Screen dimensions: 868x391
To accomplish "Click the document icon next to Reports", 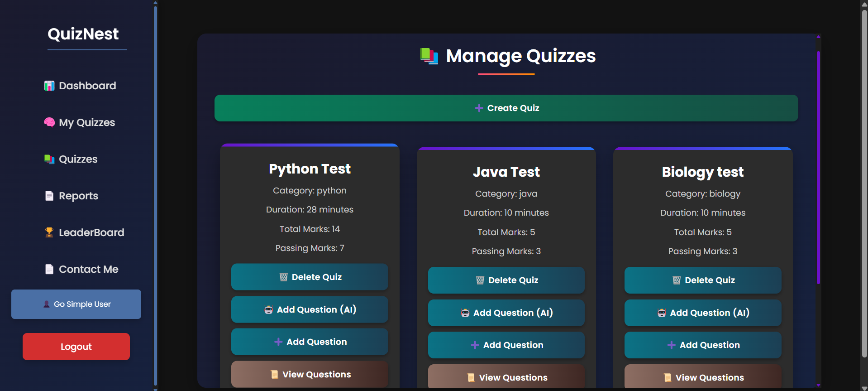I will [49, 196].
